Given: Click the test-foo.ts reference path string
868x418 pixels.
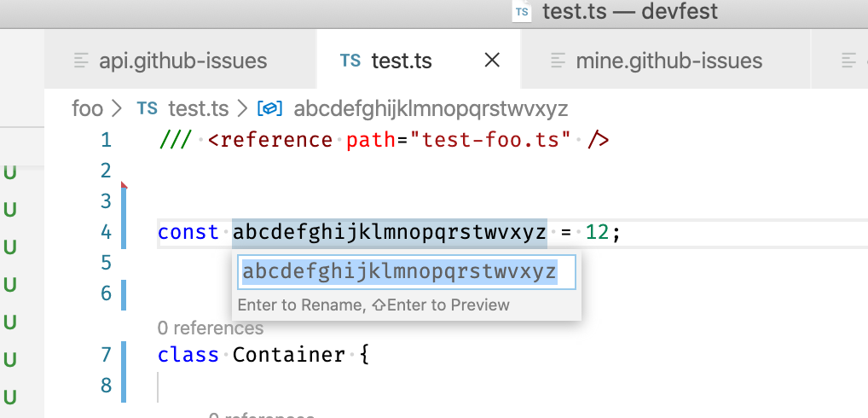Looking at the screenshot, I should coord(490,139).
